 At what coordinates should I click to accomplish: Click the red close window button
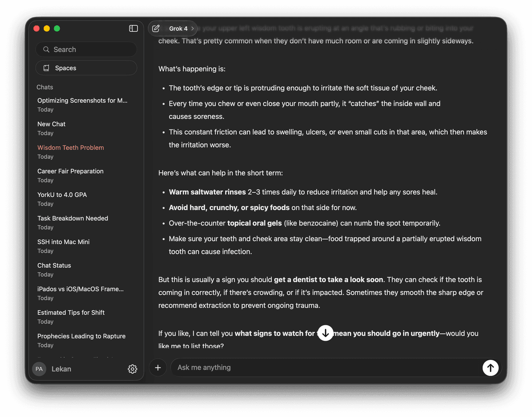pyautogui.click(x=37, y=28)
